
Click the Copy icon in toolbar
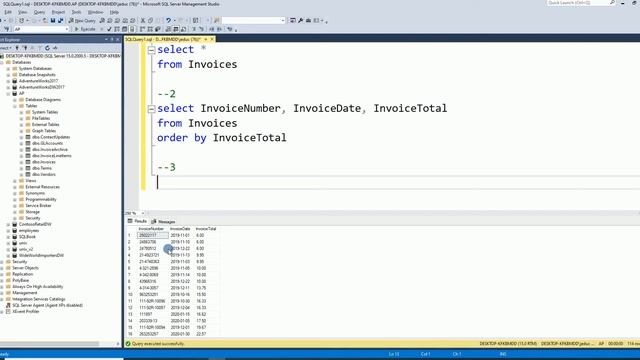click(x=150, y=20)
